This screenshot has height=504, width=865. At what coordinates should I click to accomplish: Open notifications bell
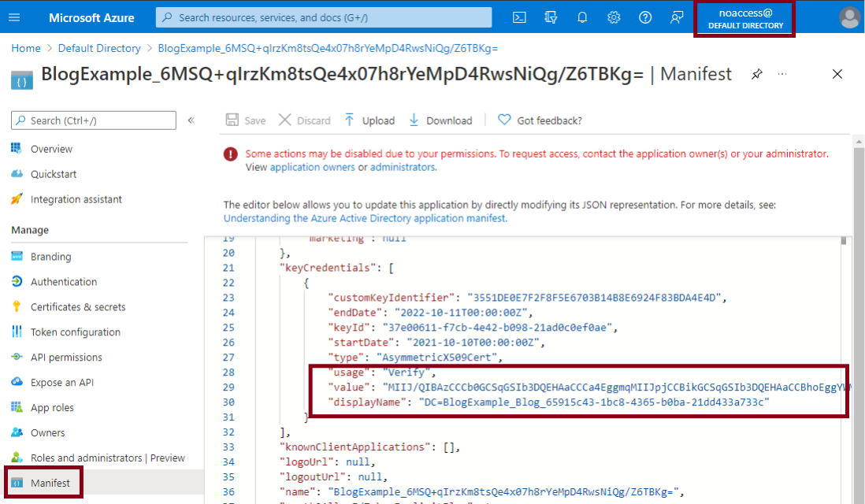[x=582, y=17]
